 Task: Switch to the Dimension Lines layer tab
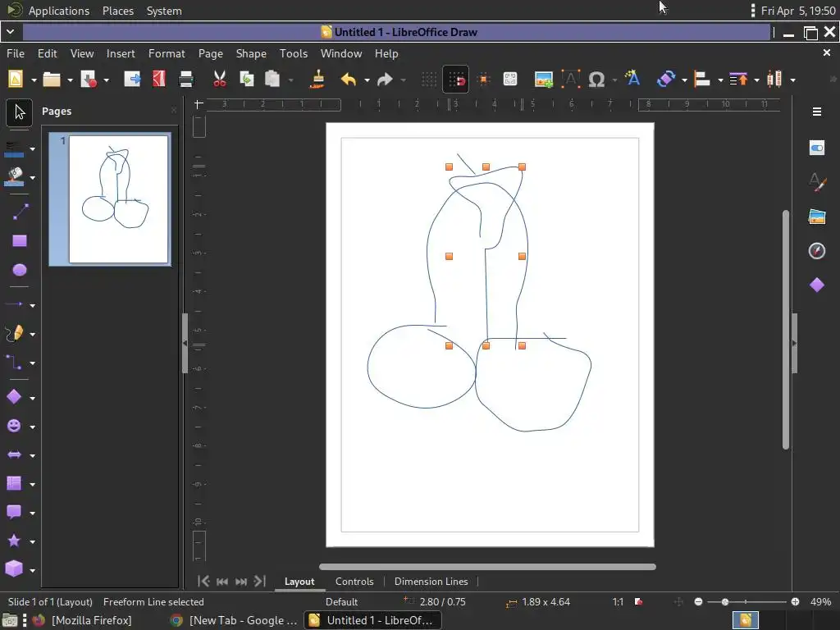tap(431, 582)
